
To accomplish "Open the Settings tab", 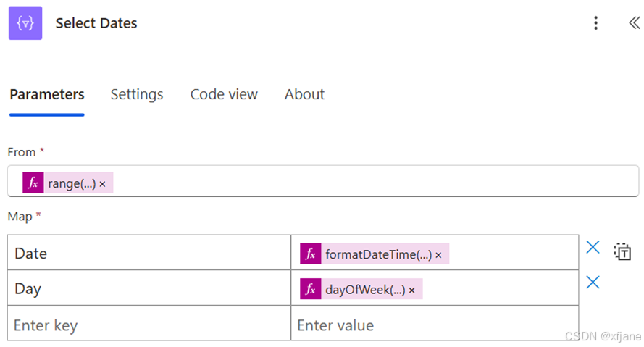I will (137, 94).
